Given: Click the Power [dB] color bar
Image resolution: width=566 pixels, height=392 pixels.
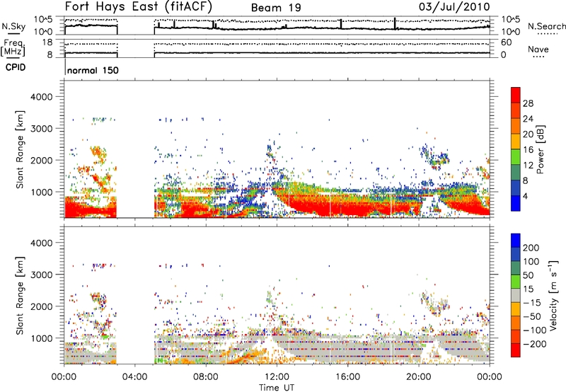Looking at the screenshot, I should pos(516,149).
